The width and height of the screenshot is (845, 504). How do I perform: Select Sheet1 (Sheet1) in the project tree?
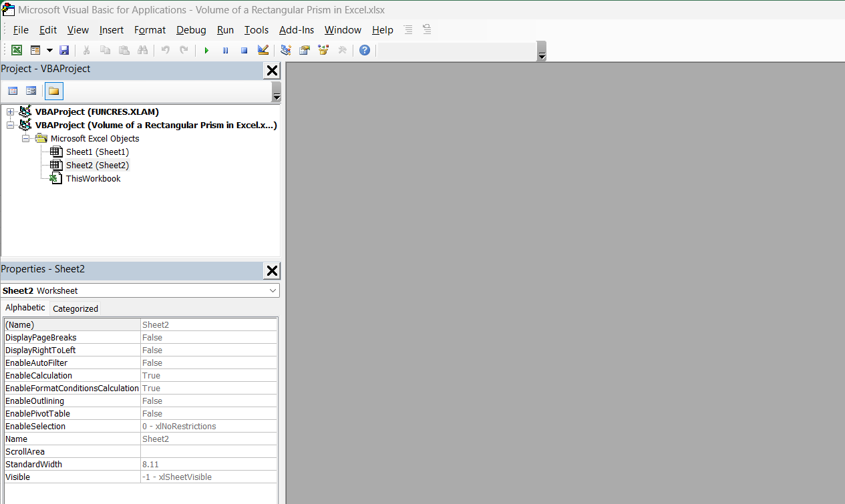tap(98, 152)
